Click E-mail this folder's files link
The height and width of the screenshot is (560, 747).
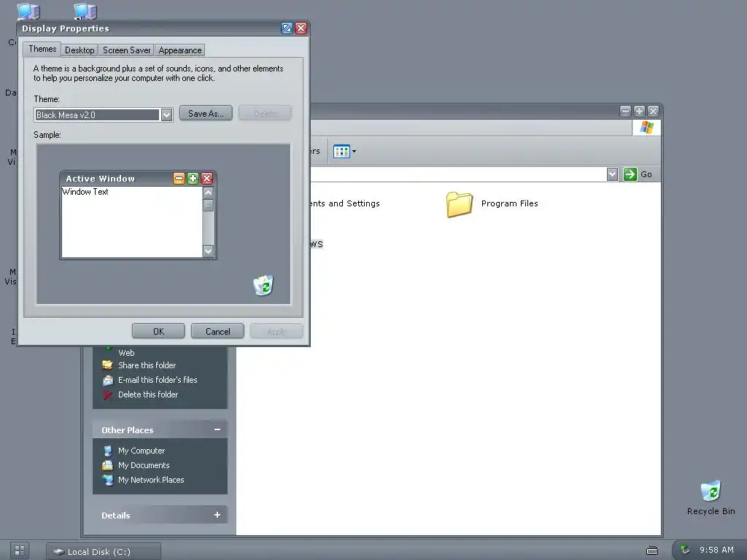click(x=158, y=380)
